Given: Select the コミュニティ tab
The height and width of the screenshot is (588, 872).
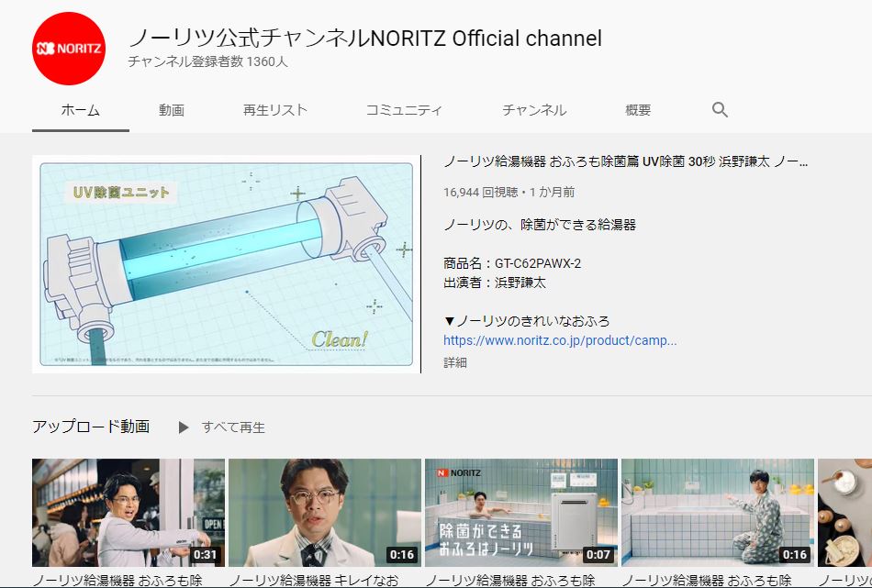Looking at the screenshot, I should click(x=404, y=110).
